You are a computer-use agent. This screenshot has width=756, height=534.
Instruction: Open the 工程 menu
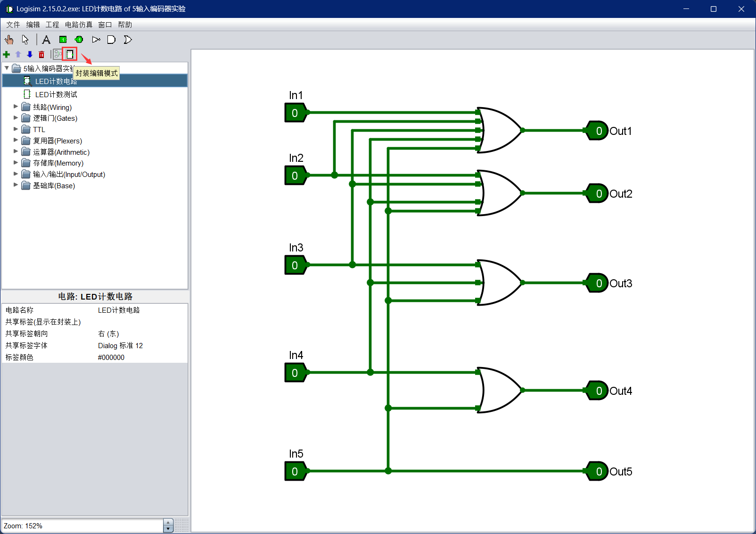tap(52, 25)
